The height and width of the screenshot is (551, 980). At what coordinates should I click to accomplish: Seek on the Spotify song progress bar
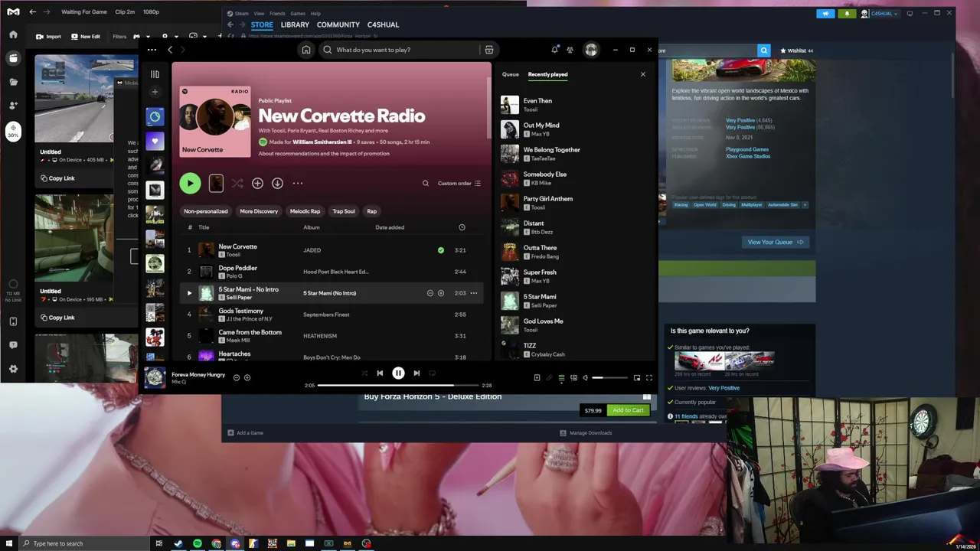pyautogui.click(x=397, y=385)
